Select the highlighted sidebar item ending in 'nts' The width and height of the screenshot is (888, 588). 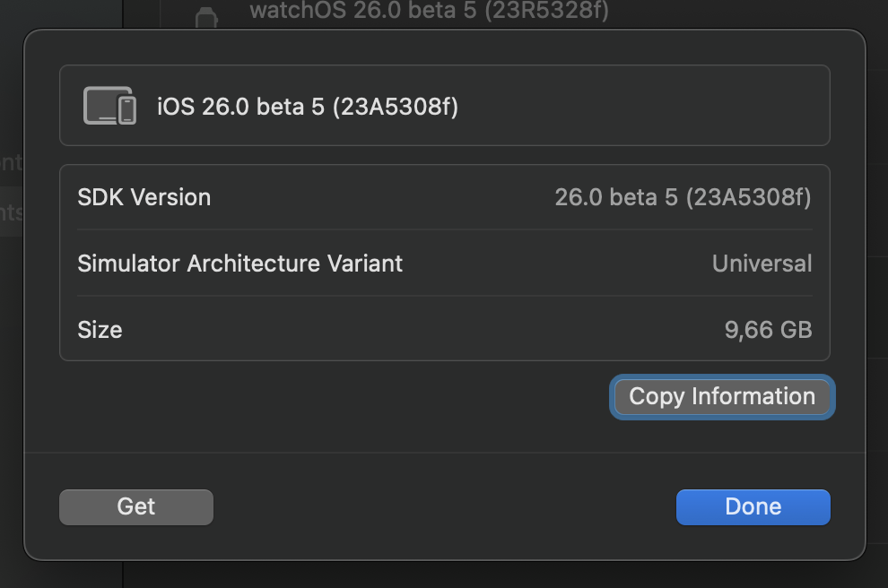[x=12, y=212]
